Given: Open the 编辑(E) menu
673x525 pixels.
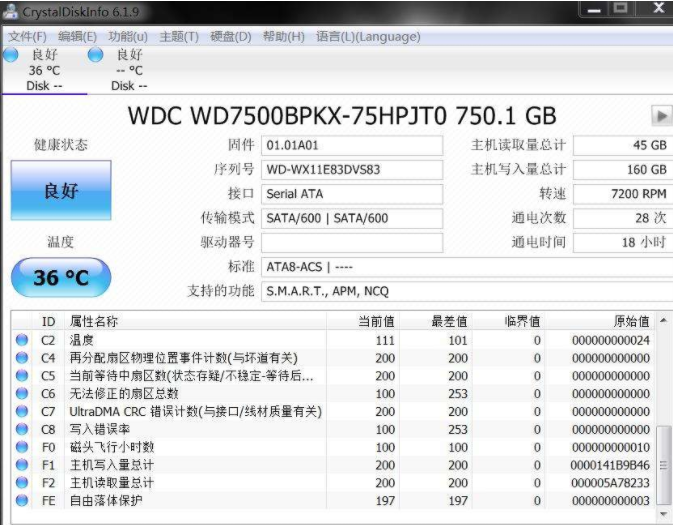Looking at the screenshot, I should (77, 37).
